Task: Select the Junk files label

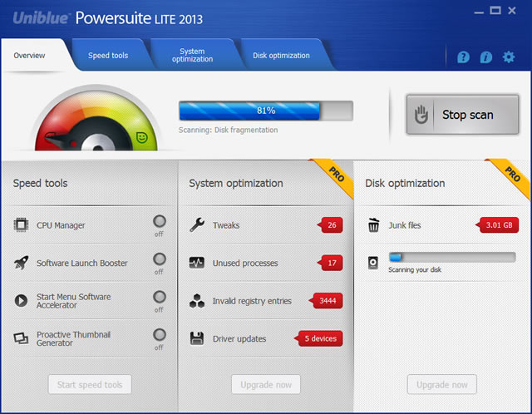Action: (x=405, y=225)
